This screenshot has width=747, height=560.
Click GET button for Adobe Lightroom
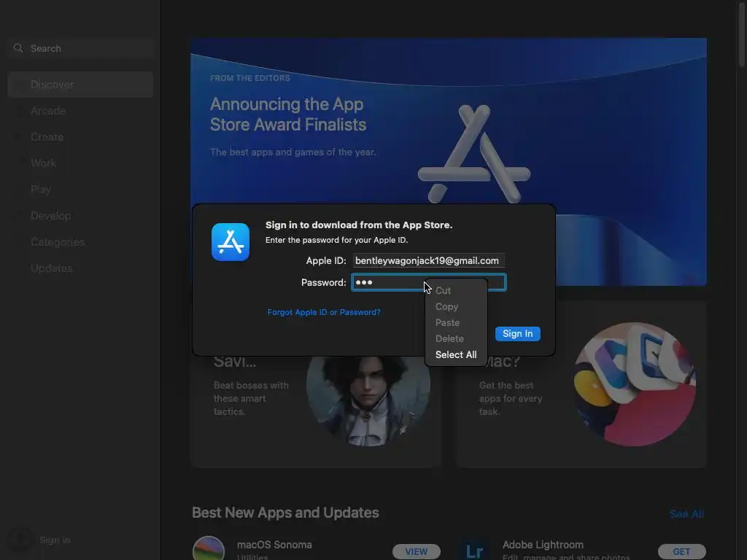click(682, 551)
